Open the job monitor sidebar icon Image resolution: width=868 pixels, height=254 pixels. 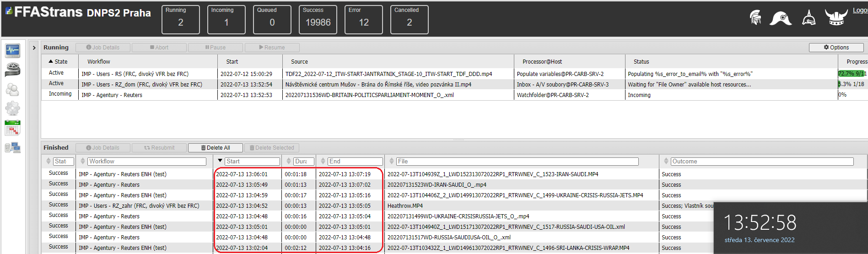point(12,50)
